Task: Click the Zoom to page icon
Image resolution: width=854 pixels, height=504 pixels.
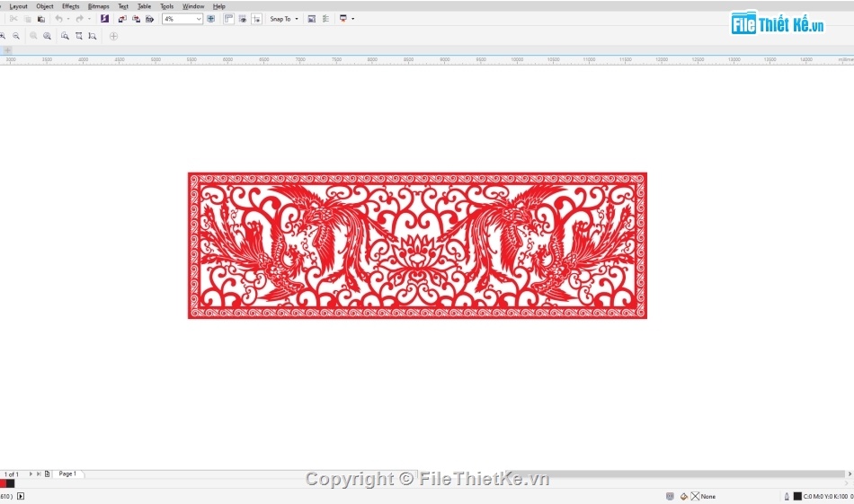Action: [x=65, y=36]
